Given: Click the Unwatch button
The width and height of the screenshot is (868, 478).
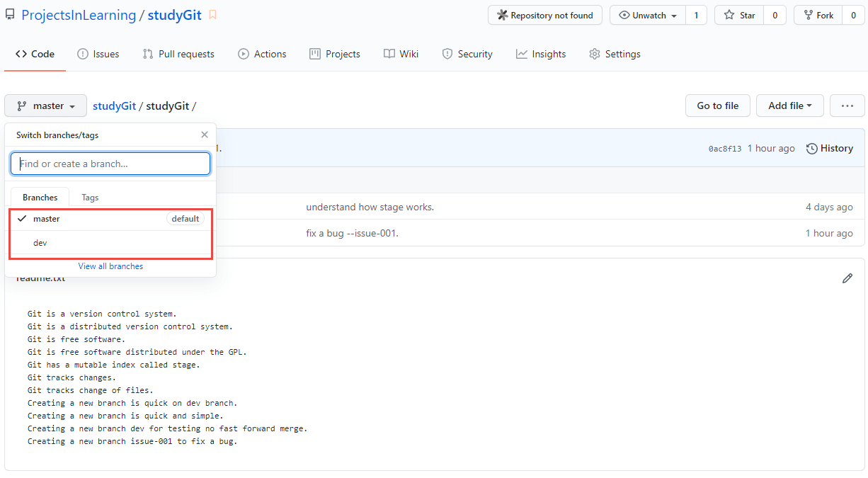Looking at the screenshot, I should tap(648, 15).
